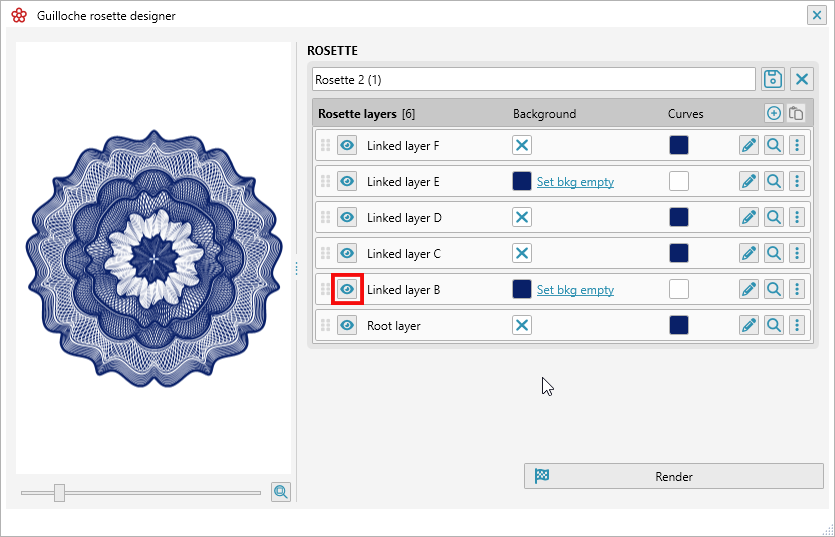835x537 pixels.
Task: Edit Linked layer D with pencil icon
Action: 749,217
